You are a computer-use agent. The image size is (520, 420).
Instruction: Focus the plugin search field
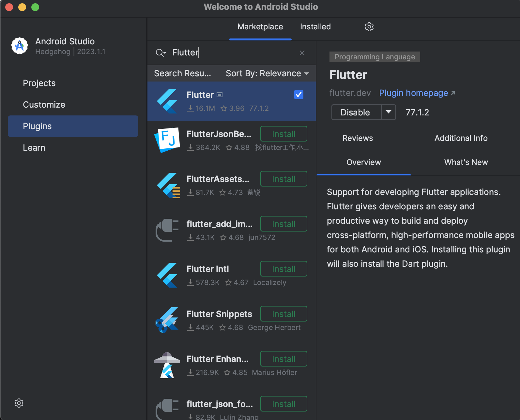tap(232, 53)
